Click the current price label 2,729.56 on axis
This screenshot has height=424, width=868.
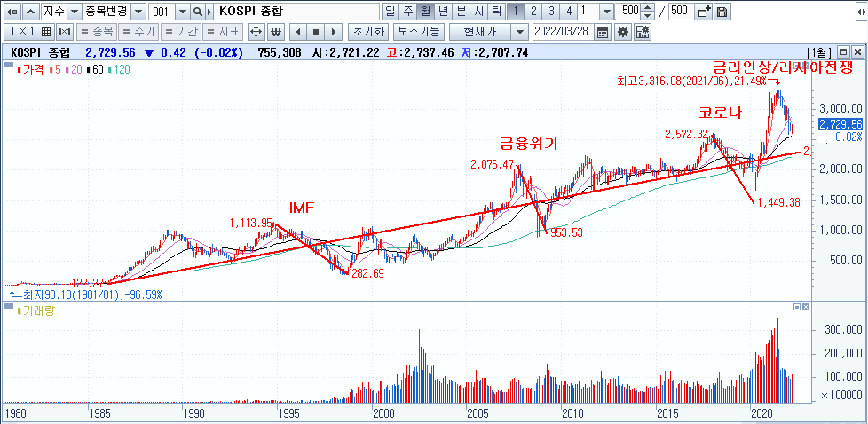(840, 124)
